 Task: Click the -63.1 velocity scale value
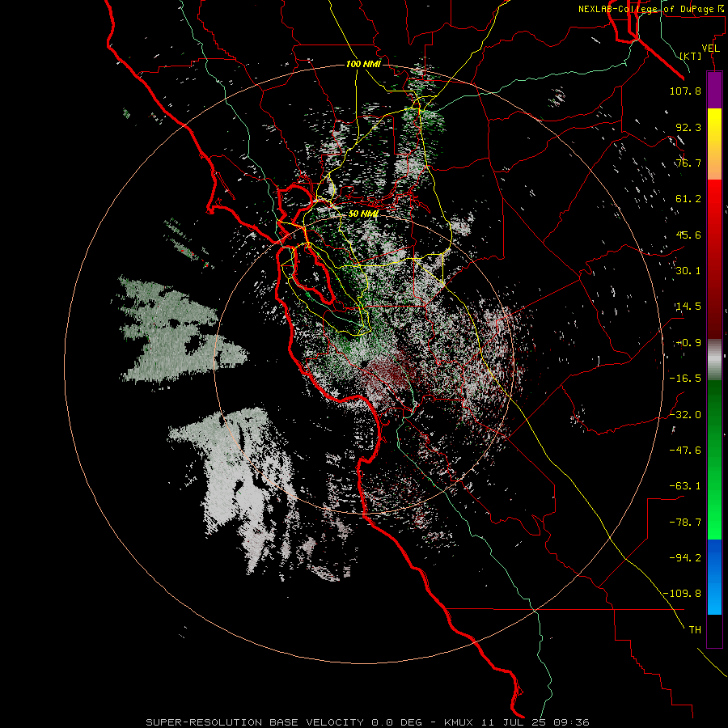click(x=685, y=486)
